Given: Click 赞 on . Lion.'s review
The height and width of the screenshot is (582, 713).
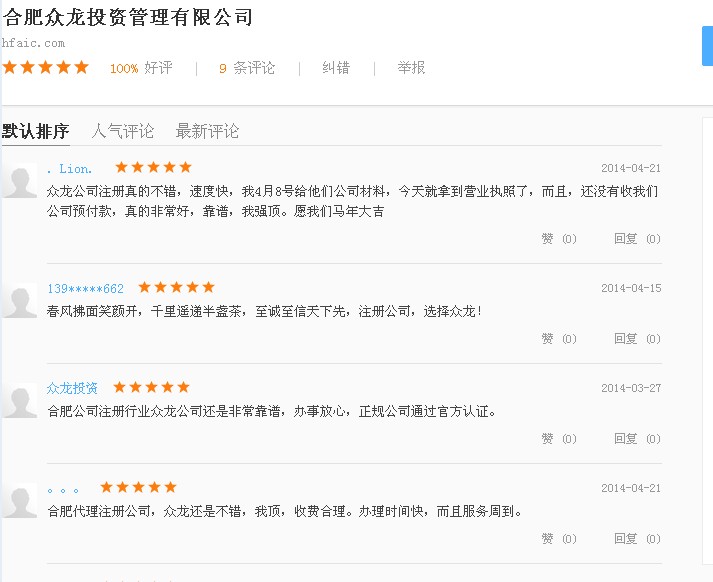Looking at the screenshot, I should coord(558,239).
